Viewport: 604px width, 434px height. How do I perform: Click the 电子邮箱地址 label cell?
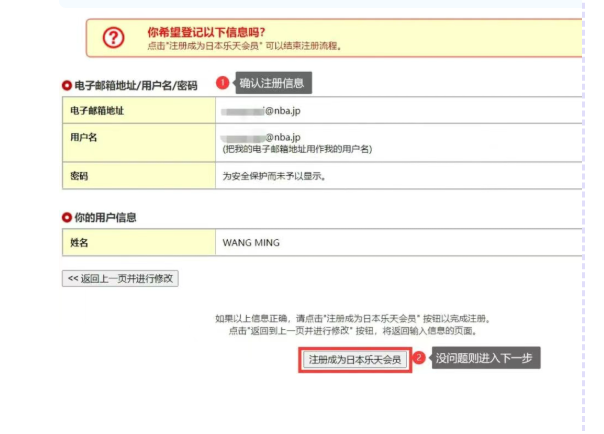coord(139,111)
